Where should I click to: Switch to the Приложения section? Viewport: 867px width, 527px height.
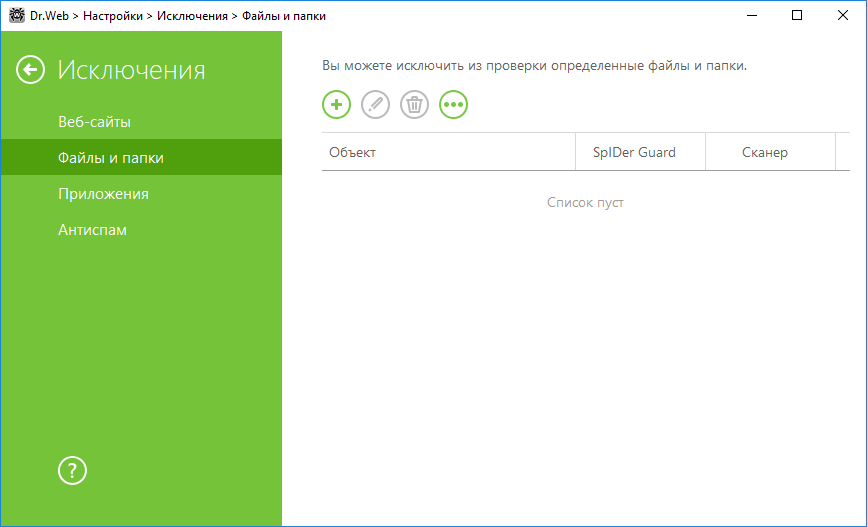click(x=142, y=194)
